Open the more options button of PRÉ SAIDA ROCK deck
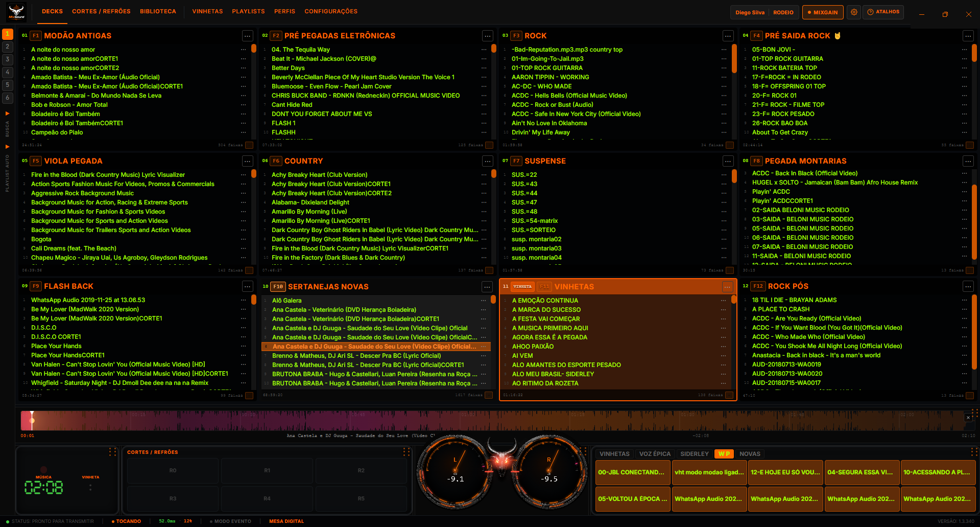 pyautogui.click(x=968, y=36)
